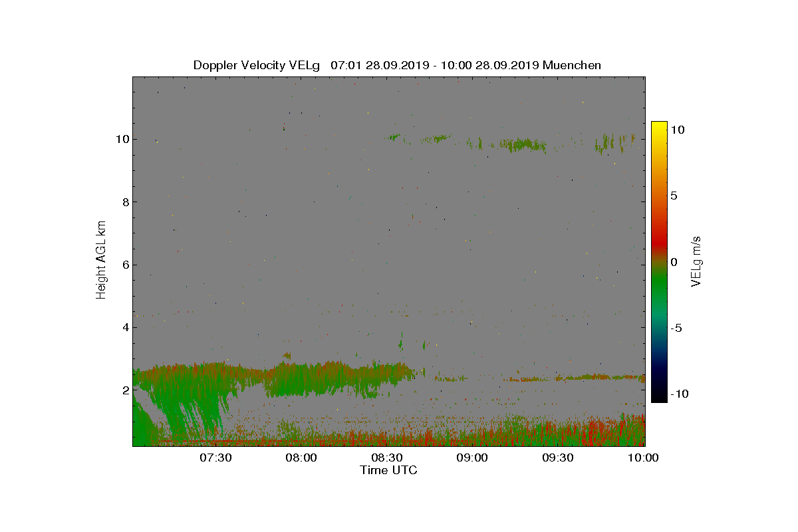Click the plot title 'Doppler Velocity VELg'
Screen dimensions: 798x532
(257, 65)
